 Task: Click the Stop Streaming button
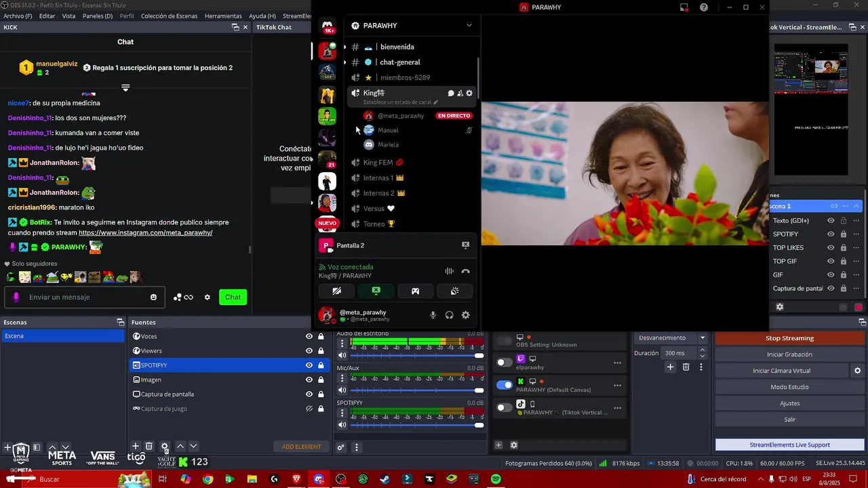point(789,338)
